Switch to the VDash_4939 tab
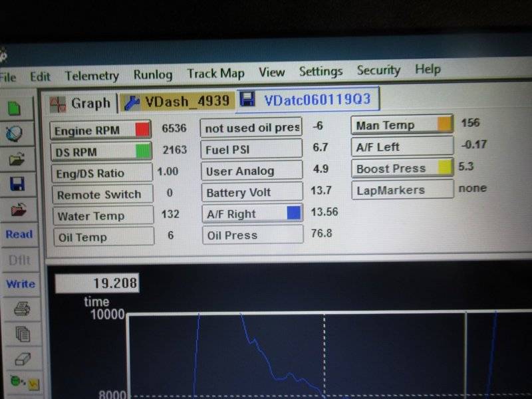 178,101
